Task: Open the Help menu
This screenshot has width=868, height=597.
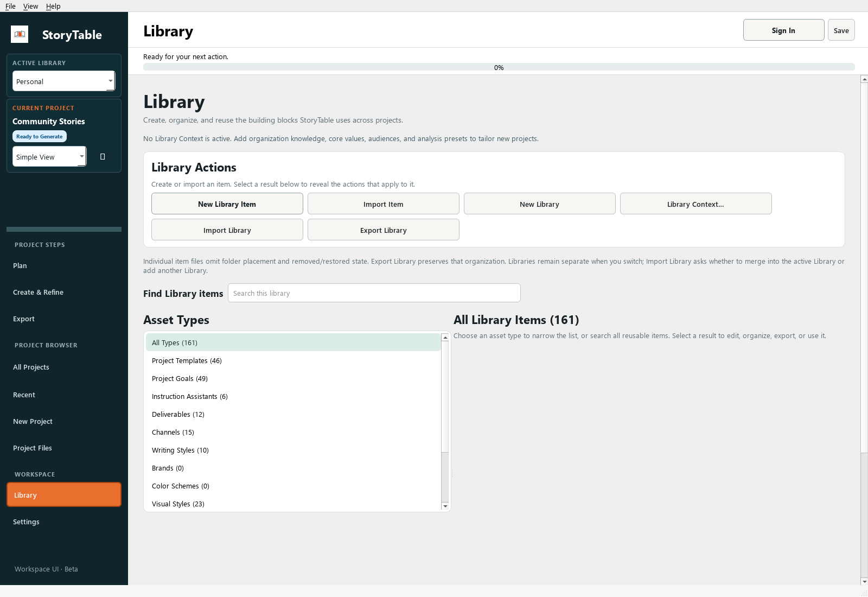Action: [53, 6]
